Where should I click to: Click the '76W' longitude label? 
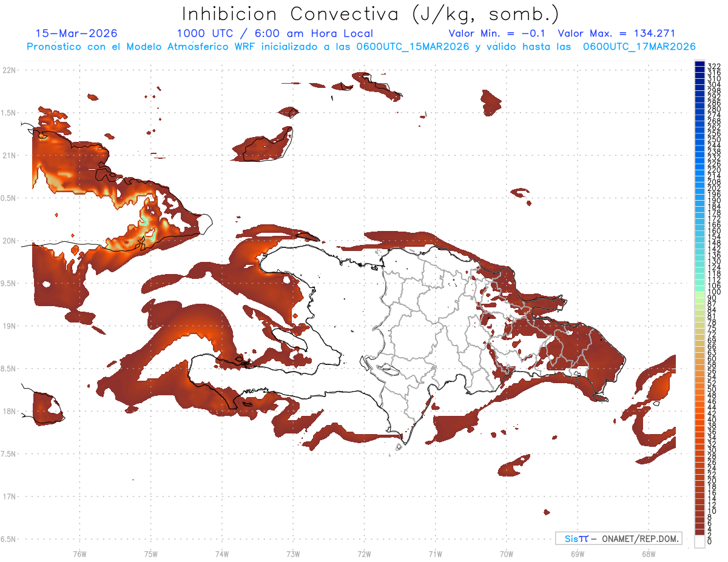[x=79, y=554]
